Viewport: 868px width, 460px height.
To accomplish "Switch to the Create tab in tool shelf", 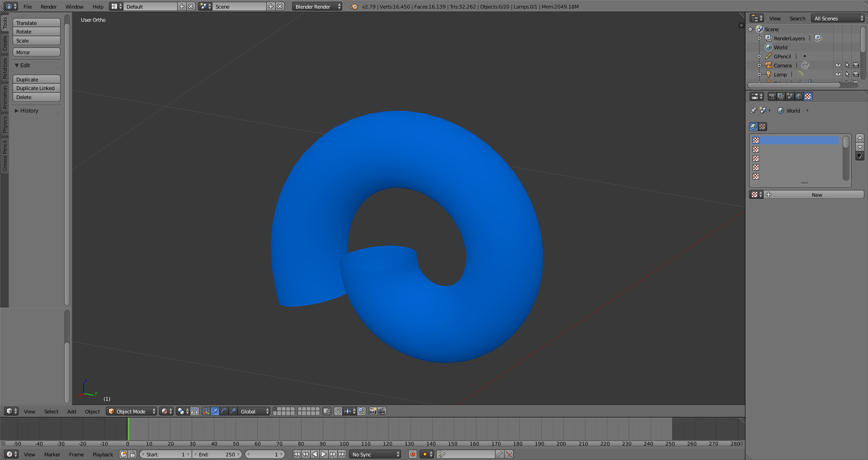I will 5,43.
